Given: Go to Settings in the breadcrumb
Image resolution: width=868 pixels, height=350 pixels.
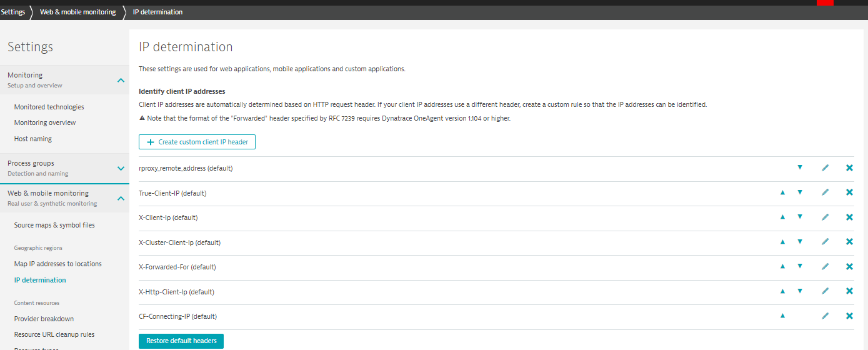Looking at the screenshot, I should (13, 12).
